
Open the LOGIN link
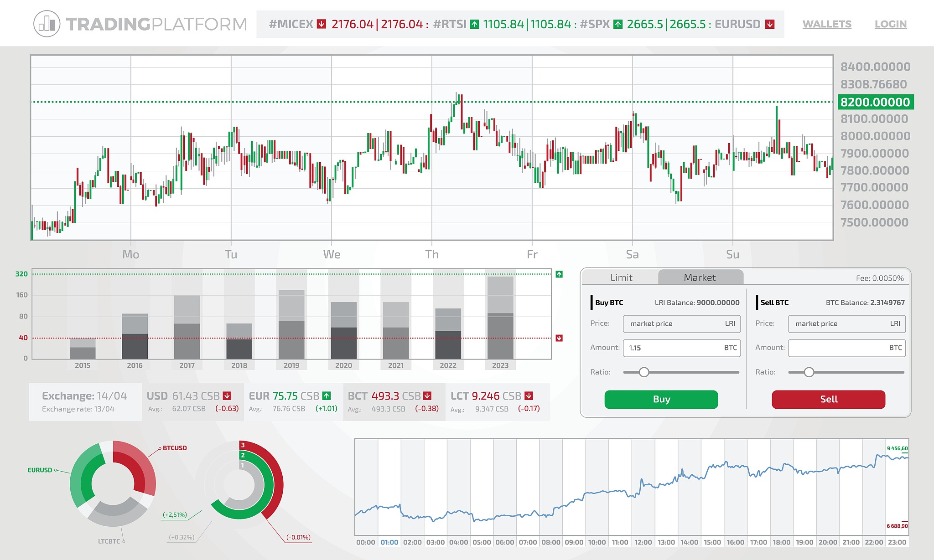[890, 24]
